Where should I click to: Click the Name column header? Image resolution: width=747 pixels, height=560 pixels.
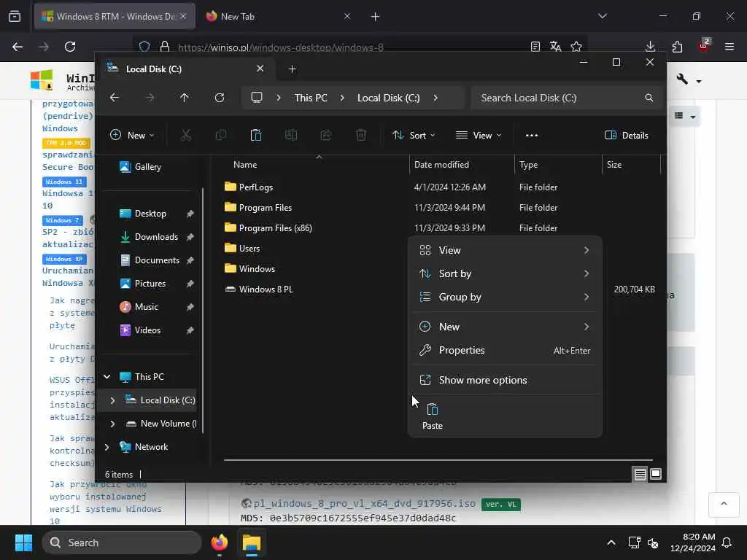point(317,165)
